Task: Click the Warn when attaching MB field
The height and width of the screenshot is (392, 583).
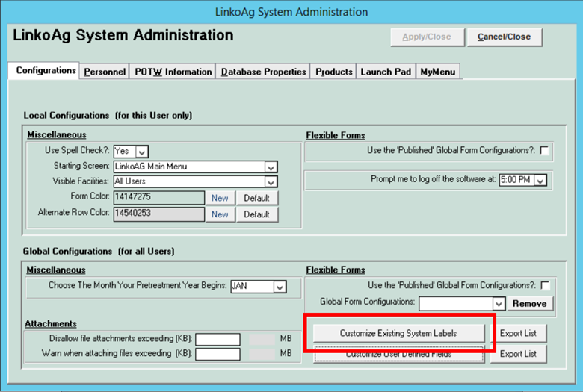Action: click(262, 354)
